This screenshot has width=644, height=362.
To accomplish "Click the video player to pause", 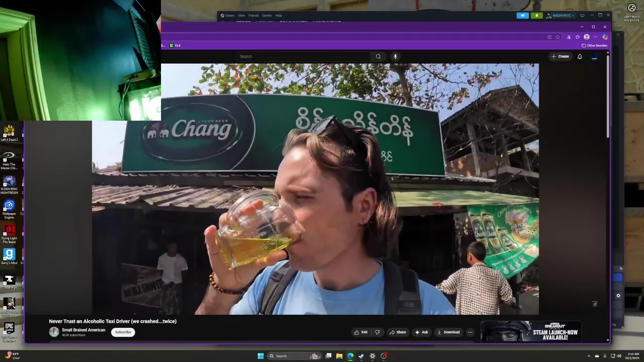I will (x=315, y=189).
